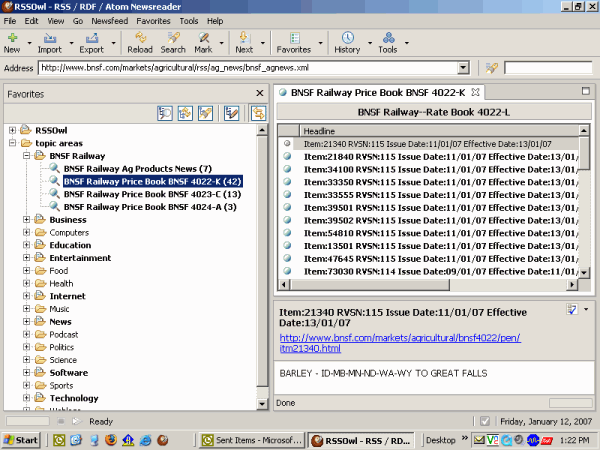
Task: Expand the Education folder
Action: (26, 245)
